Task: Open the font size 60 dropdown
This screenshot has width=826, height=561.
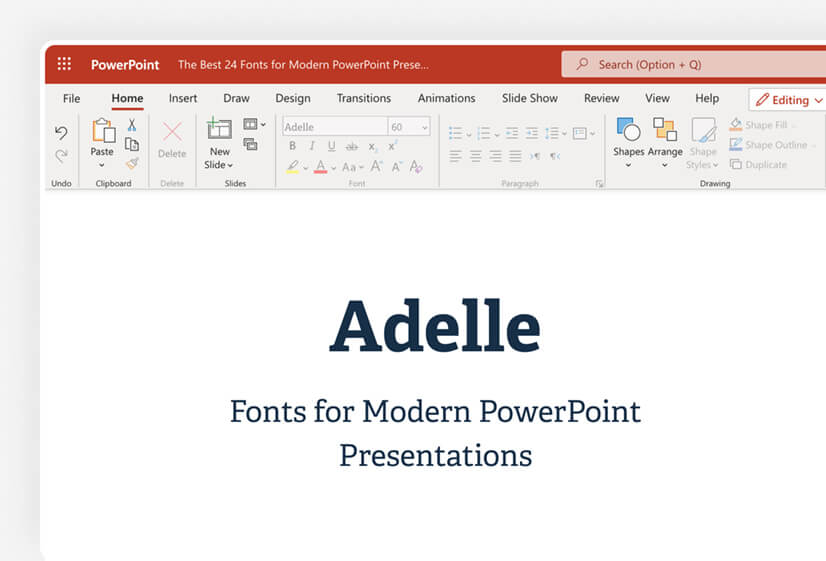Action: coord(425,127)
